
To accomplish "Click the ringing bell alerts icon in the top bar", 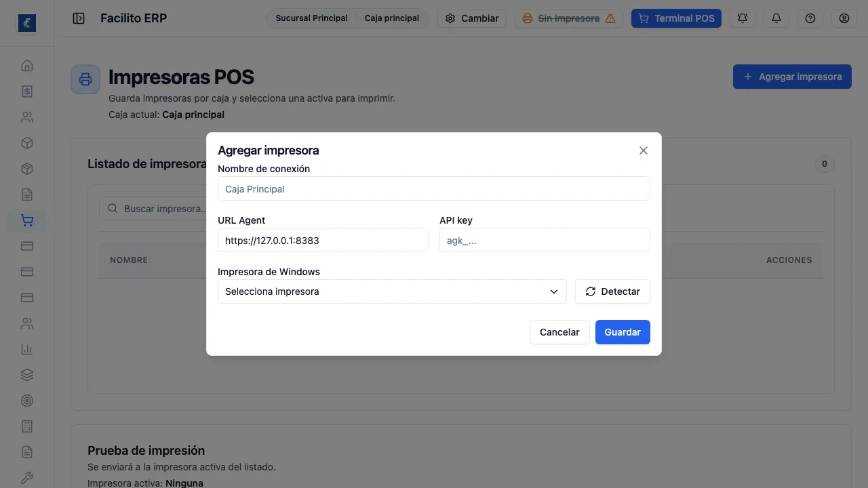I will 743,18.
